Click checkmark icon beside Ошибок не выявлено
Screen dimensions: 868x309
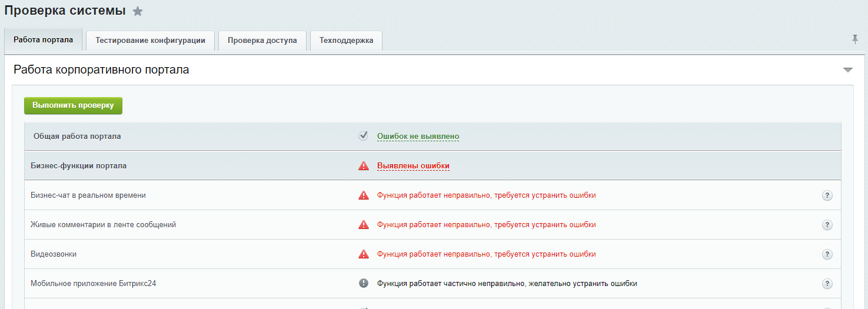pos(364,136)
